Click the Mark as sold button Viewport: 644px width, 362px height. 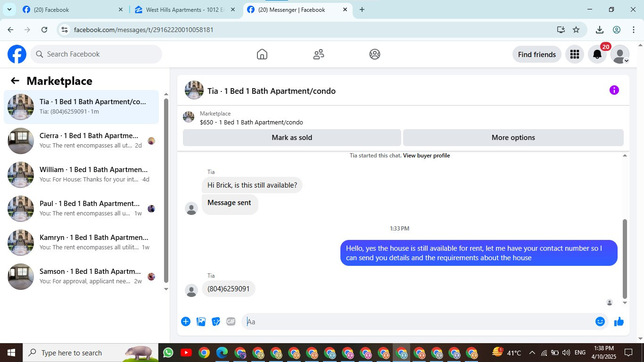(292, 138)
